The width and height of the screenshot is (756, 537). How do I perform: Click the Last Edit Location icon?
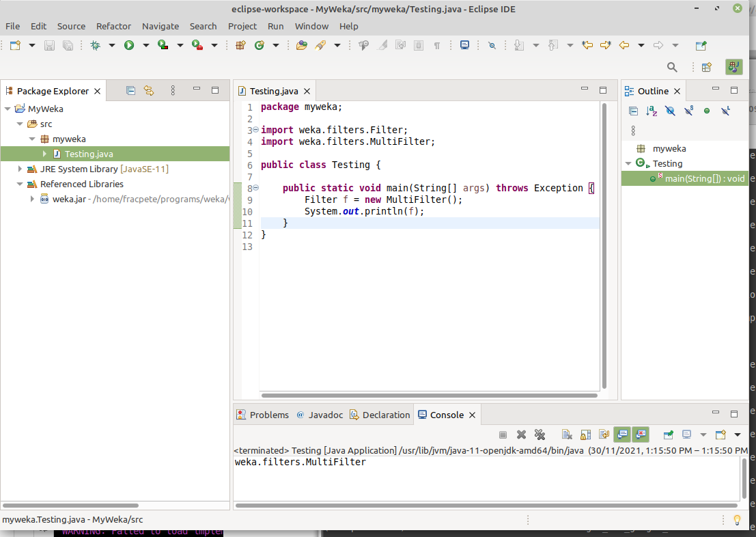pyautogui.click(x=587, y=45)
